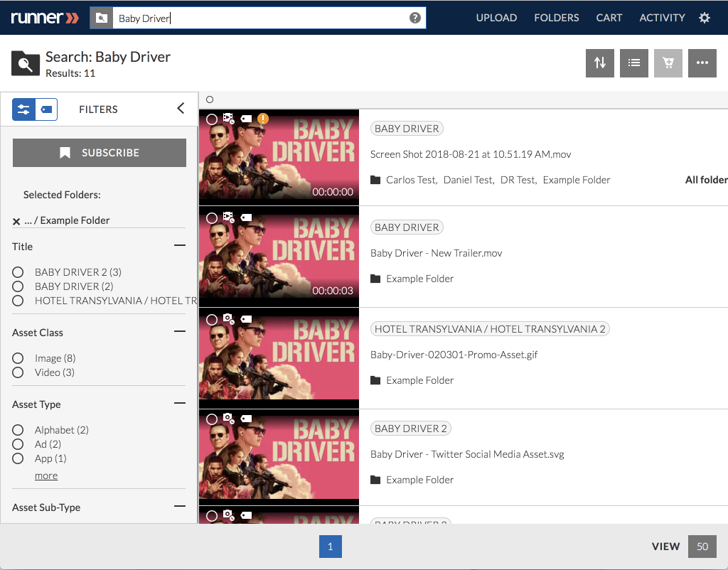
Task: Collapse the Asset Sub-Type filter section
Action: click(180, 507)
